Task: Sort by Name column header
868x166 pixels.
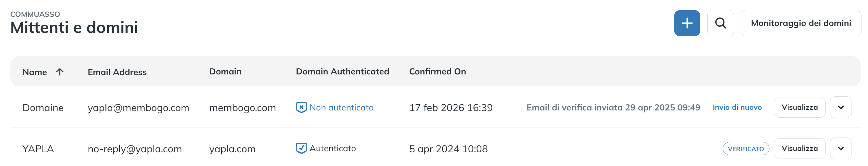Action: tap(35, 72)
